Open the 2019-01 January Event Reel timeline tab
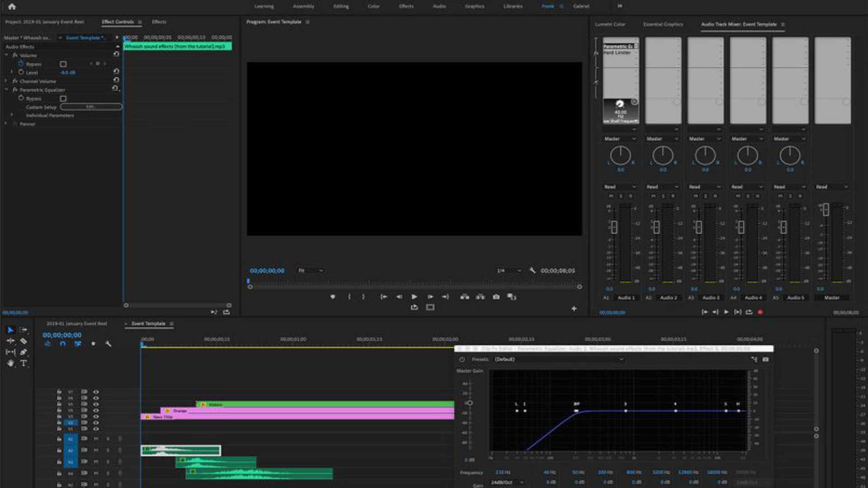This screenshot has width=868, height=488. coord(77,324)
